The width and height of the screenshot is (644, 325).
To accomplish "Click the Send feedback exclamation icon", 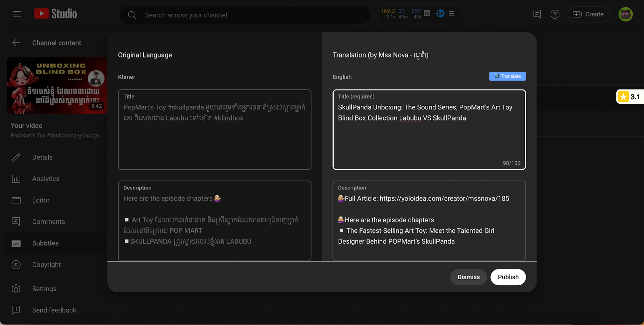I will click(x=16, y=310).
